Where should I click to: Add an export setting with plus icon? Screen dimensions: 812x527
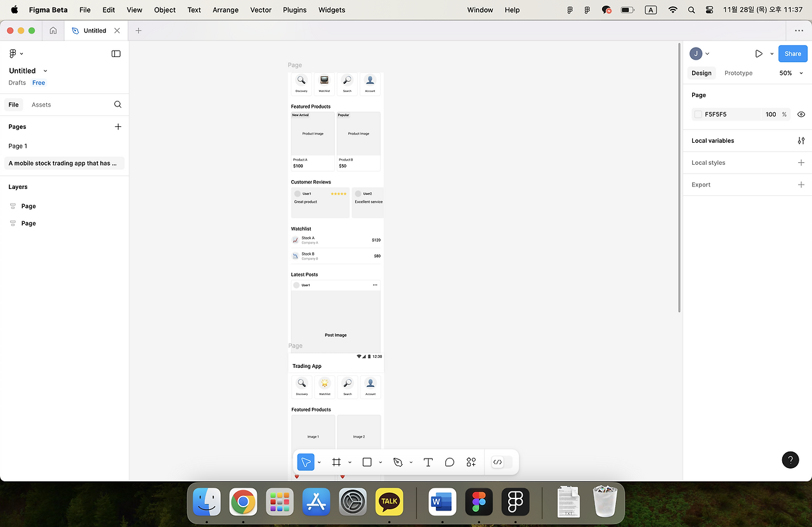point(801,185)
